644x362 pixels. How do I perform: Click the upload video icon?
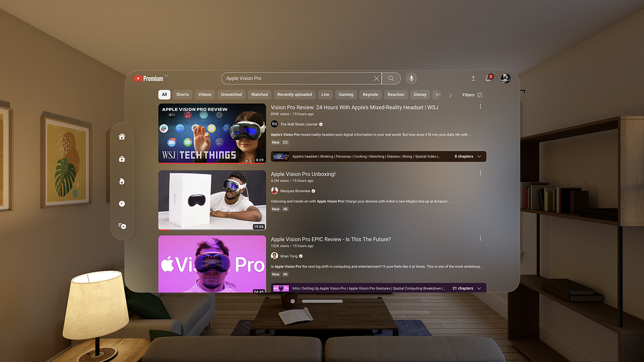pos(473,78)
